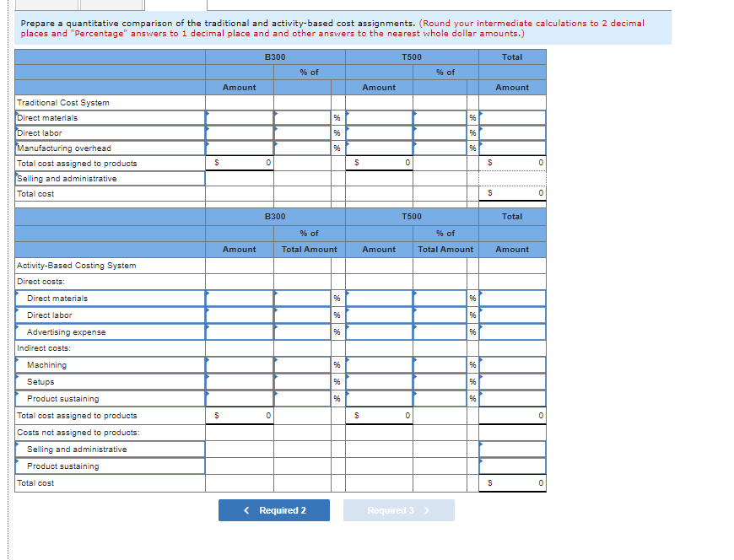Open Traditional Selling and administrative label dropdown

(110, 179)
